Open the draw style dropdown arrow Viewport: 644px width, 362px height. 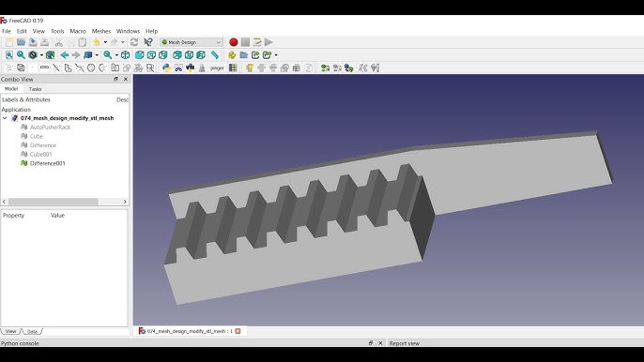coord(41,55)
